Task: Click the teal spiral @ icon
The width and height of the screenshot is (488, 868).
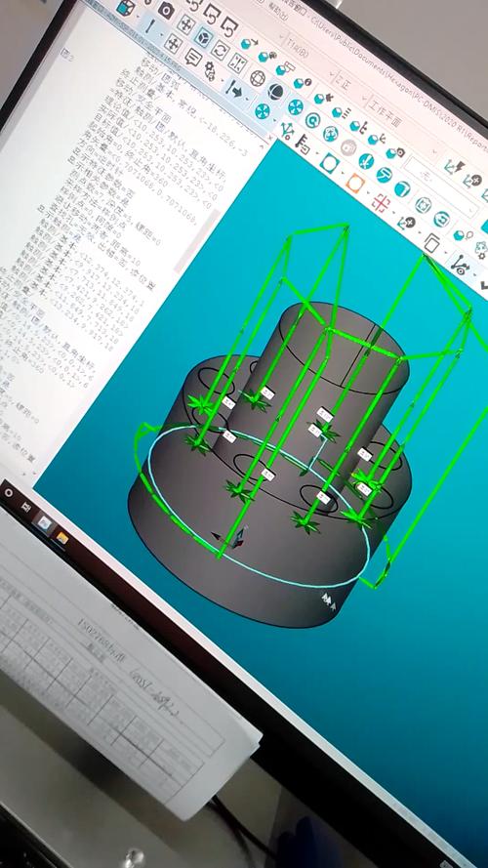Action: click(x=312, y=120)
